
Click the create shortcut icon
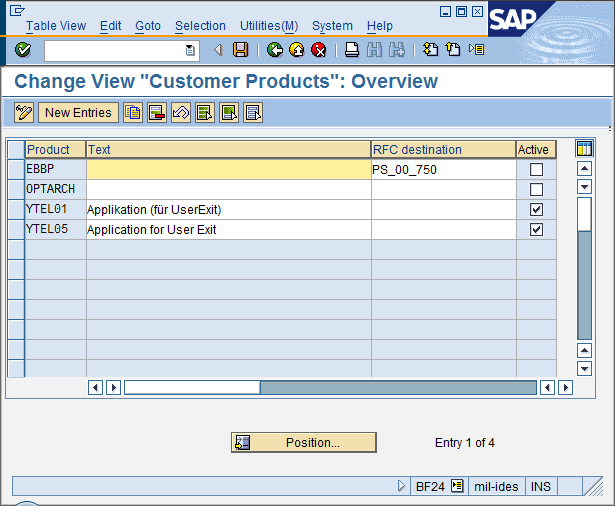click(x=453, y=50)
